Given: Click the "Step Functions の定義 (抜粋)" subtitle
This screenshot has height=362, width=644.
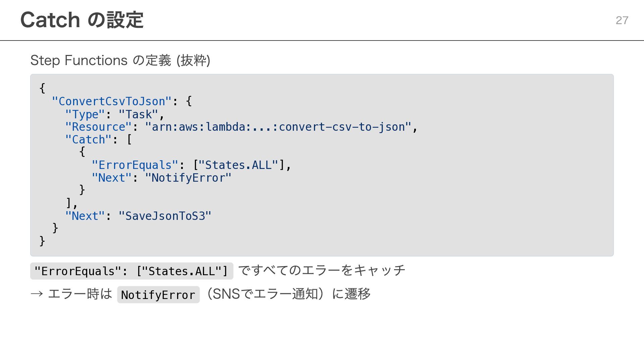Looking at the screenshot, I should tap(120, 61).
